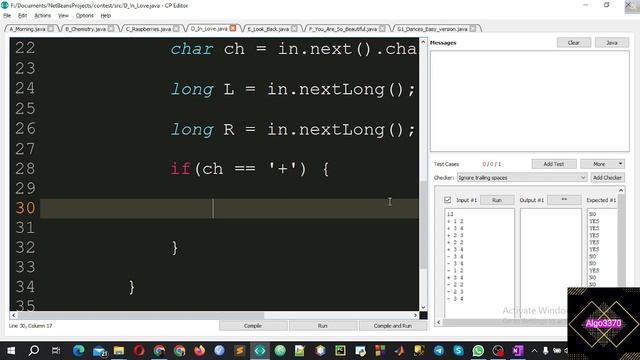Viewport: 640px width, 360px height.
Task: Switch to A_Morning.java tab
Action: click(27, 29)
